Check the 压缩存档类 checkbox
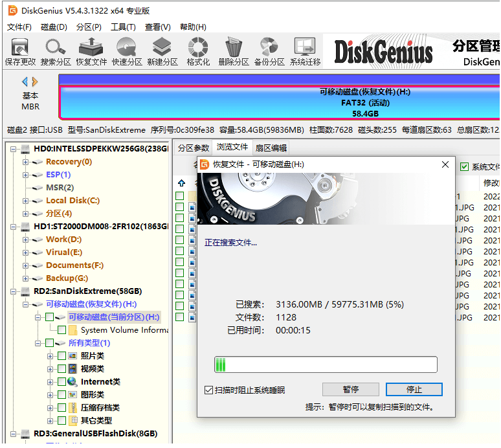This screenshot has height=448, width=501. click(x=61, y=407)
